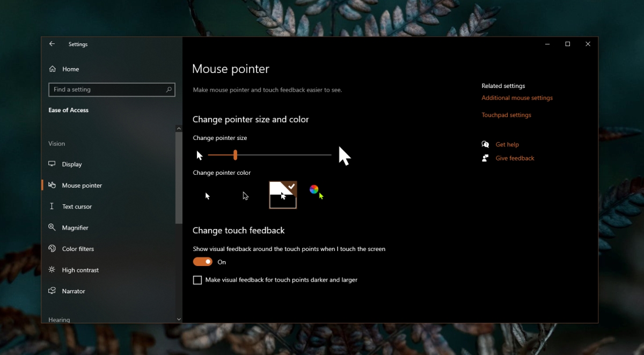This screenshot has height=355, width=644.
Task: Click the sidebar vertical scrollbar thumb
Action: [x=179, y=177]
